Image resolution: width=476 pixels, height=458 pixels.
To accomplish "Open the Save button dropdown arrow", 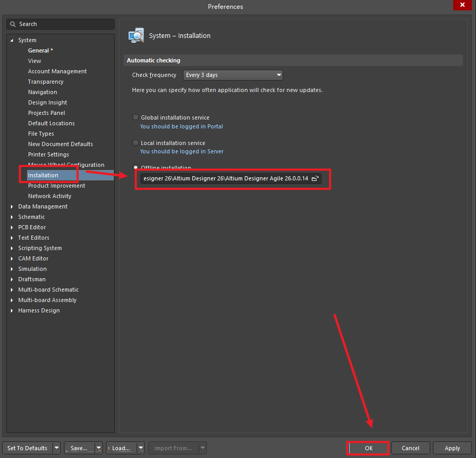I will tap(98, 448).
